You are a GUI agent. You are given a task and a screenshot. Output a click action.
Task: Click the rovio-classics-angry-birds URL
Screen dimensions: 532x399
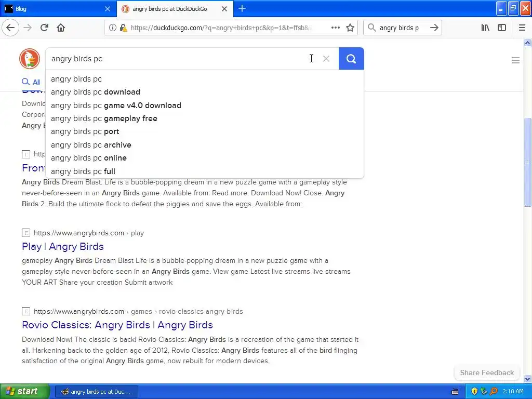click(x=138, y=312)
